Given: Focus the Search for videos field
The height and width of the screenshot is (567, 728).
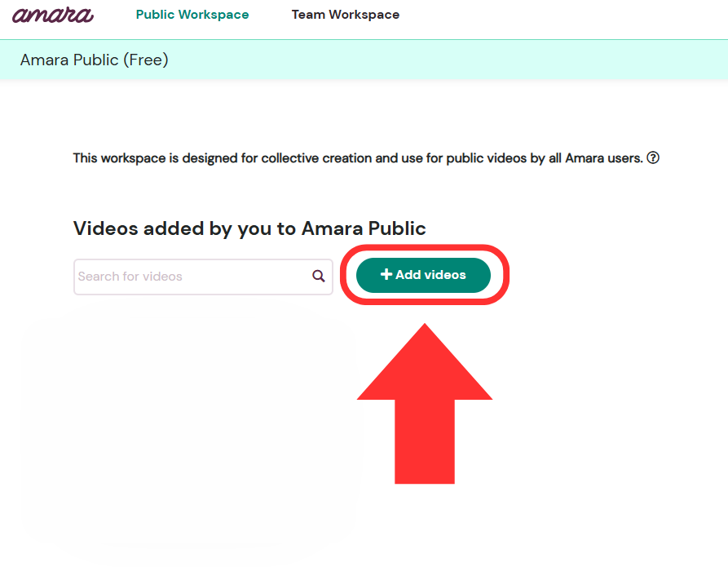Looking at the screenshot, I should [x=203, y=277].
